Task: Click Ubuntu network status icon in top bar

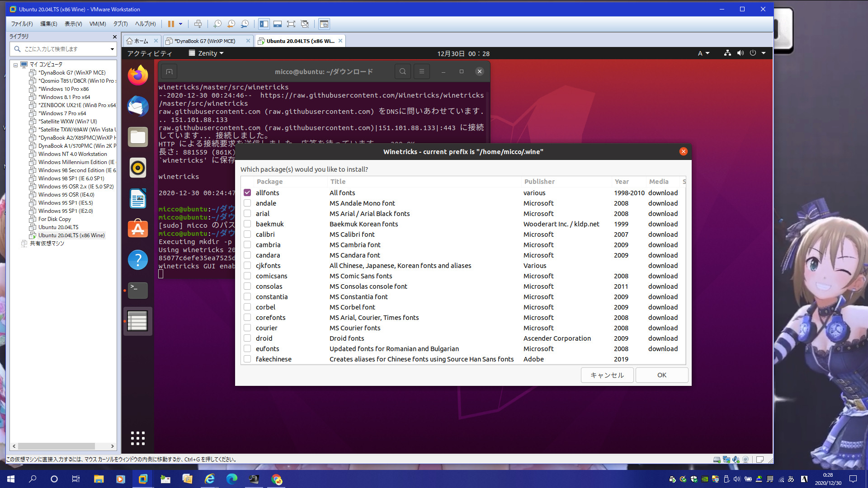Action: pyautogui.click(x=727, y=53)
